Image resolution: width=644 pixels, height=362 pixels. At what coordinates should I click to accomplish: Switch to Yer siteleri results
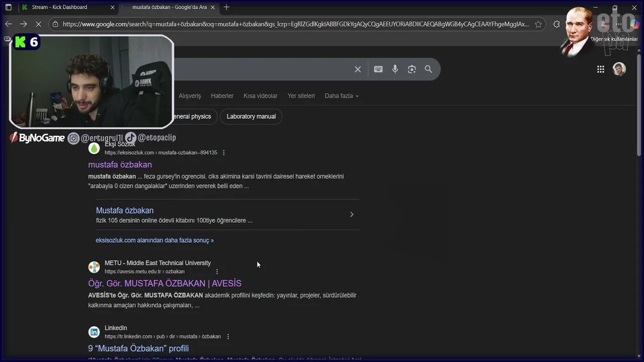tap(301, 96)
